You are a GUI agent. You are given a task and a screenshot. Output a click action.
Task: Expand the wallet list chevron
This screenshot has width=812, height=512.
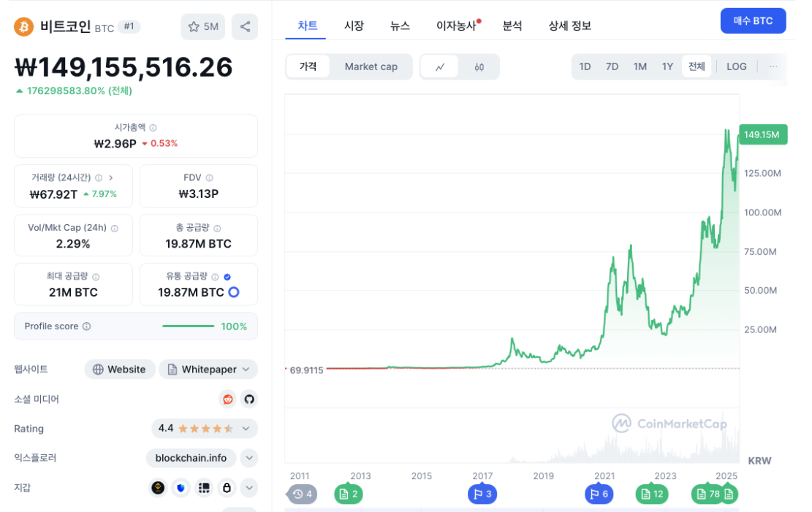click(x=249, y=488)
